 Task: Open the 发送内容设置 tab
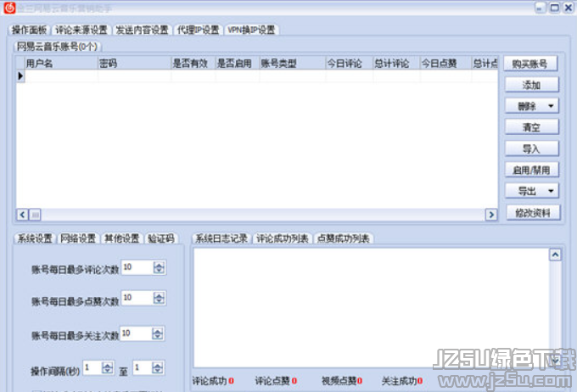point(142,30)
